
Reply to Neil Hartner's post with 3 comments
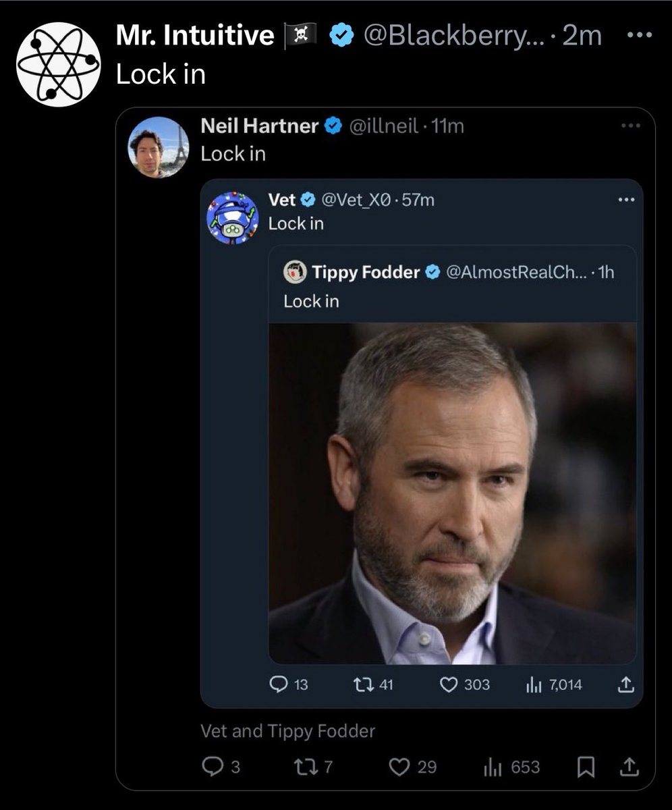click(221, 767)
